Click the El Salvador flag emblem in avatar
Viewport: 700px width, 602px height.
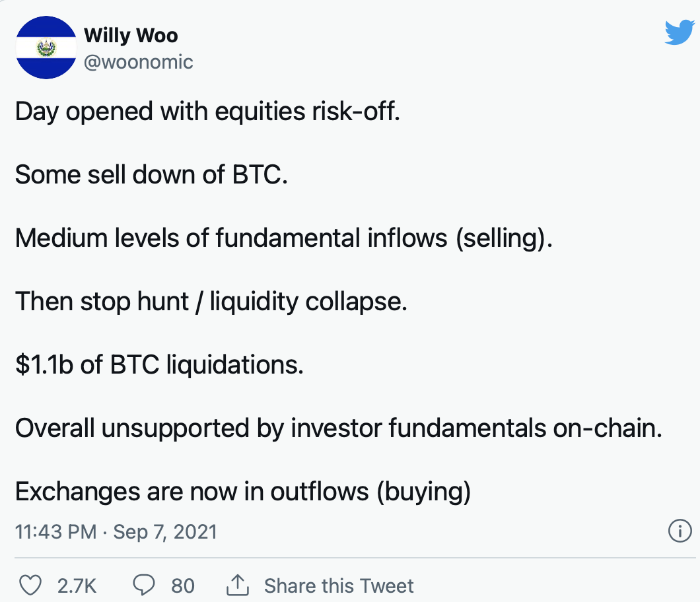(x=46, y=48)
